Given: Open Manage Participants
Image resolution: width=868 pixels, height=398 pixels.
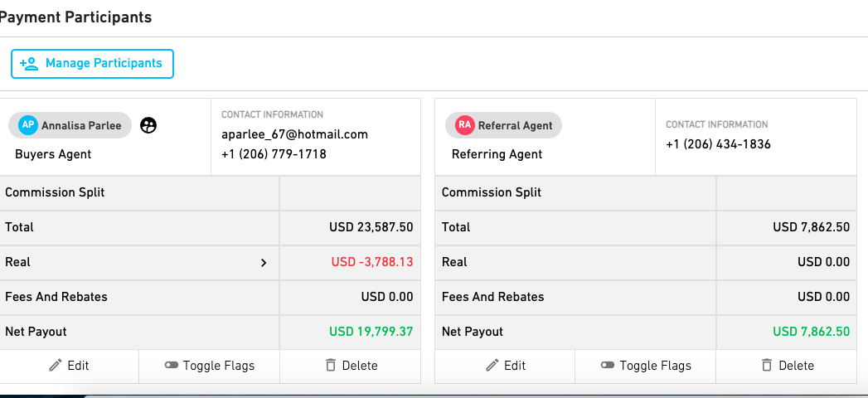Looking at the screenshot, I should [x=93, y=64].
